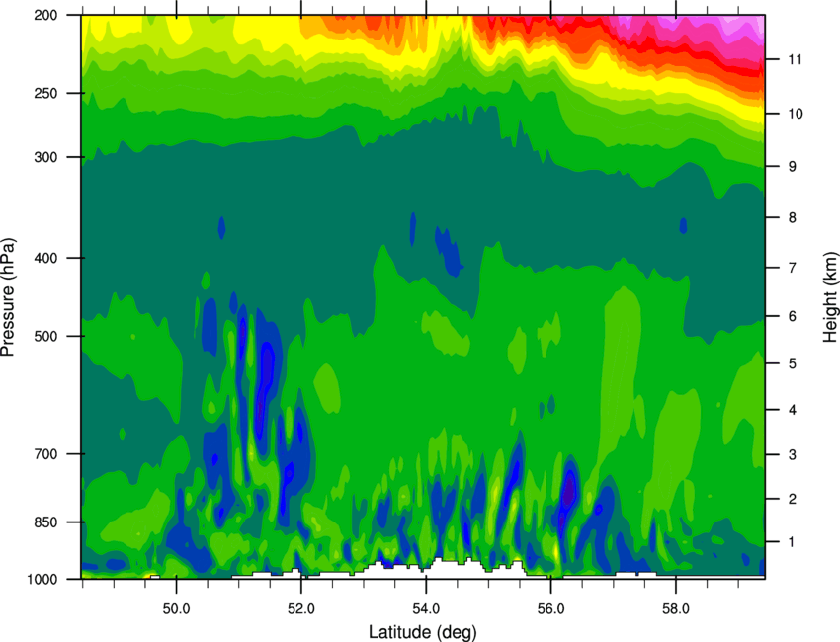Click the 56.0 latitude tick label
The width and height of the screenshot is (840, 642).
550,609
